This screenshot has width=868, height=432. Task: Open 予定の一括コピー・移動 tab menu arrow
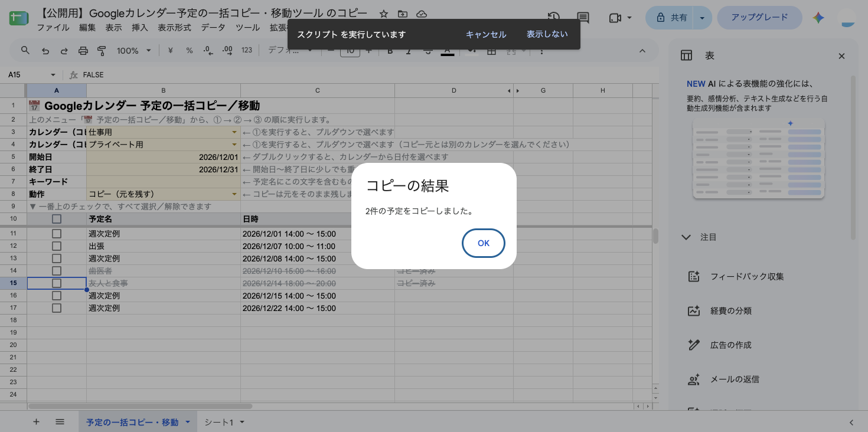(187, 422)
